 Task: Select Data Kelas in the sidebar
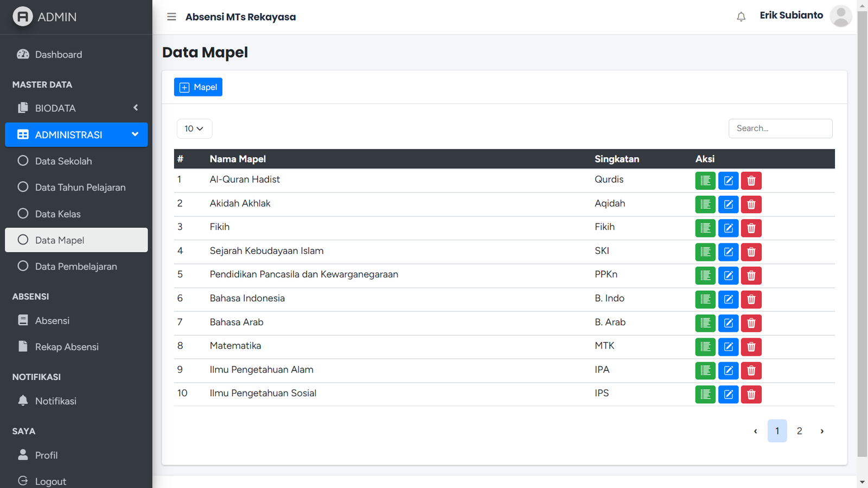[x=58, y=214]
